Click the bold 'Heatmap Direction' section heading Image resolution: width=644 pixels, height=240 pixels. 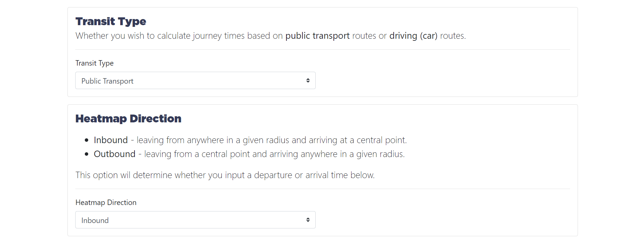point(128,119)
